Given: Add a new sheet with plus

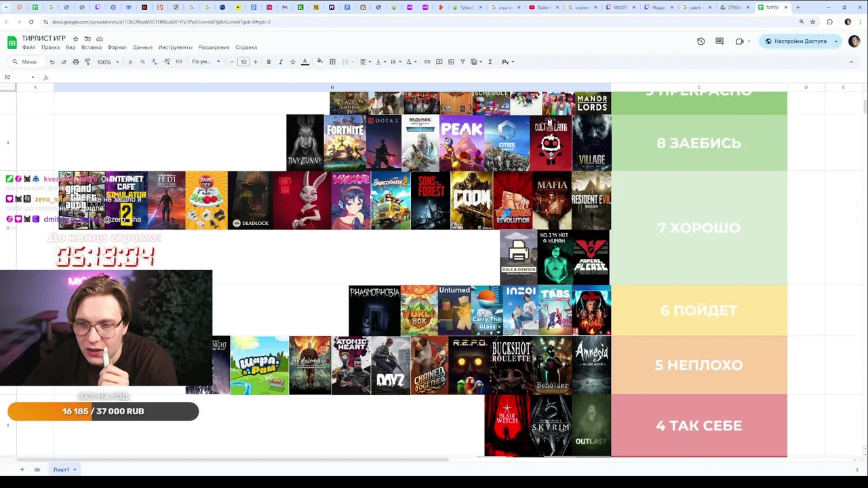Looking at the screenshot, I should tap(22, 470).
